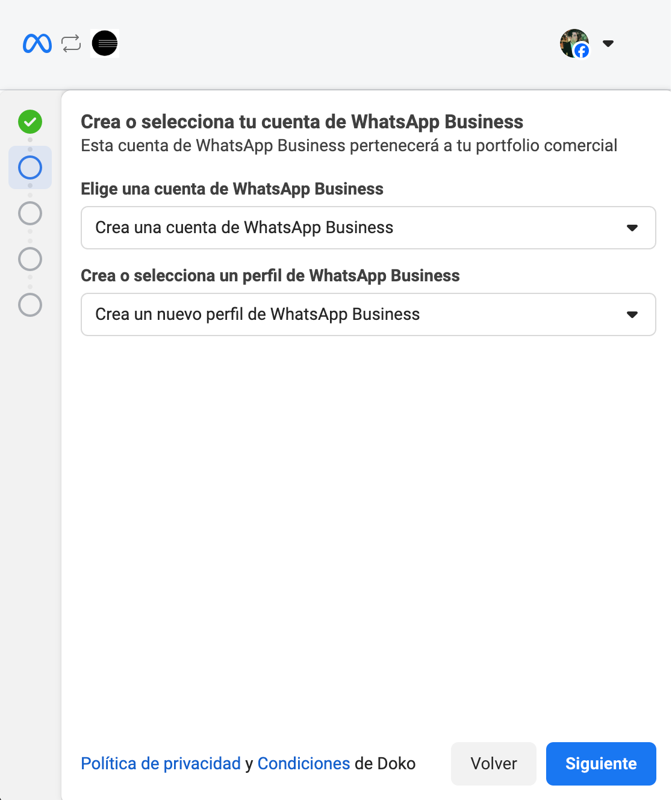
Task: Click the Siguiente button
Action: point(601,764)
